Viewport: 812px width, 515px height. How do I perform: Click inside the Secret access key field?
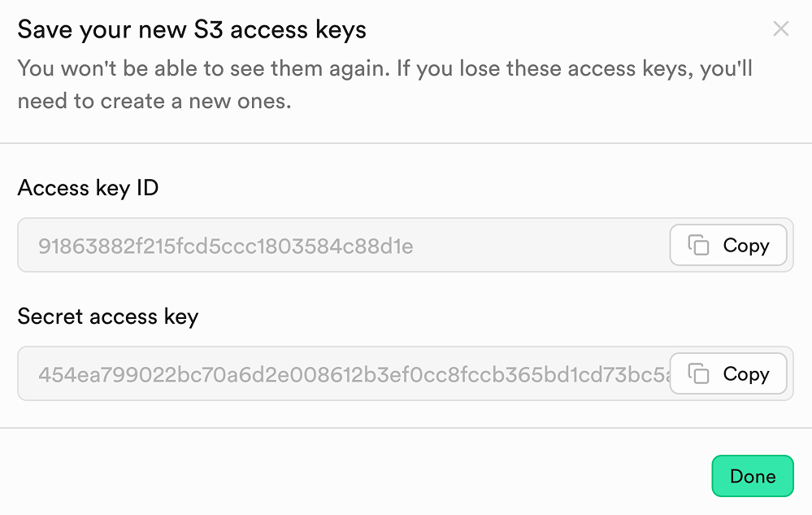pyautogui.click(x=325, y=373)
